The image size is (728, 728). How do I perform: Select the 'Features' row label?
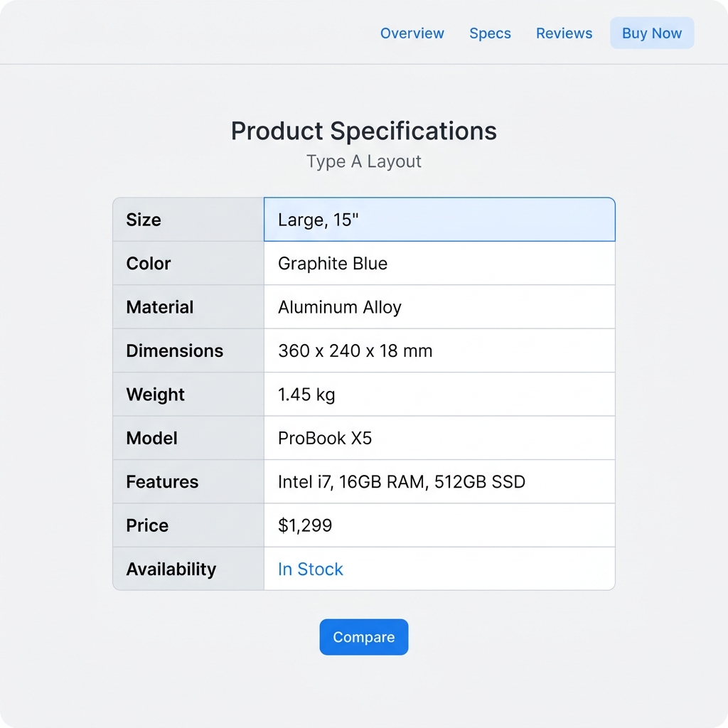(162, 482)
